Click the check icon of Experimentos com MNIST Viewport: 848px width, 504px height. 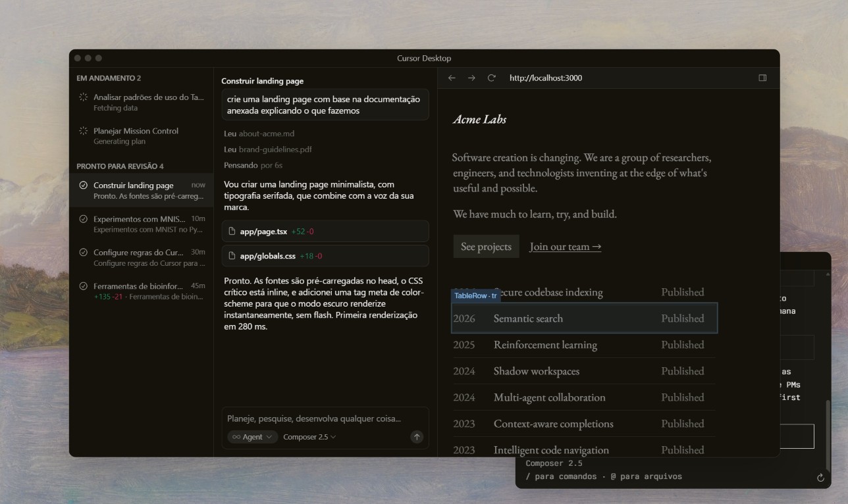(84, 218)
